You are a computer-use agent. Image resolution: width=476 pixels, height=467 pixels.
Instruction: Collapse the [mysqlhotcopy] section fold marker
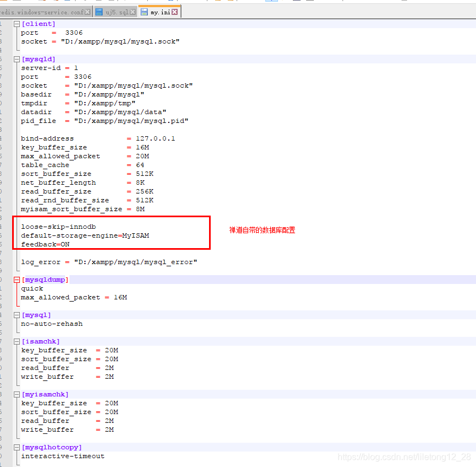point(17,447)
